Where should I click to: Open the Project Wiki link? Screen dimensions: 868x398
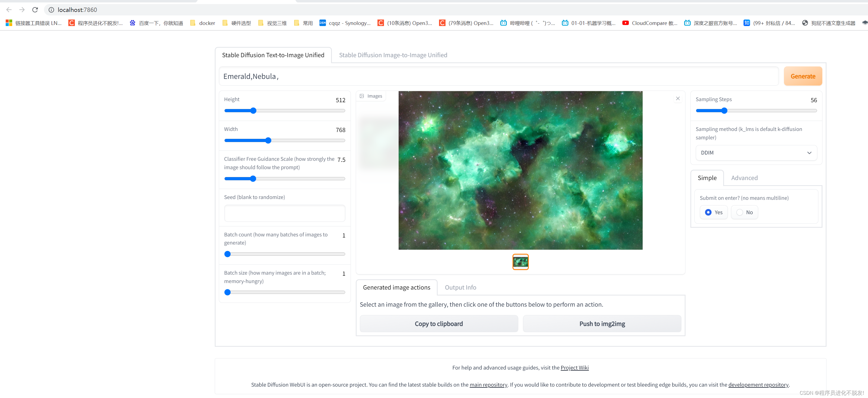[x=575, y=368]
